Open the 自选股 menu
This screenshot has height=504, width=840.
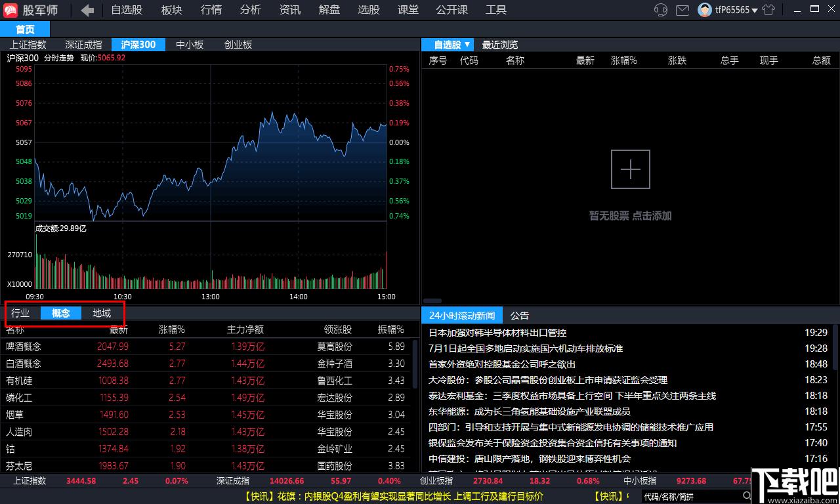click(x=126, y=10)
